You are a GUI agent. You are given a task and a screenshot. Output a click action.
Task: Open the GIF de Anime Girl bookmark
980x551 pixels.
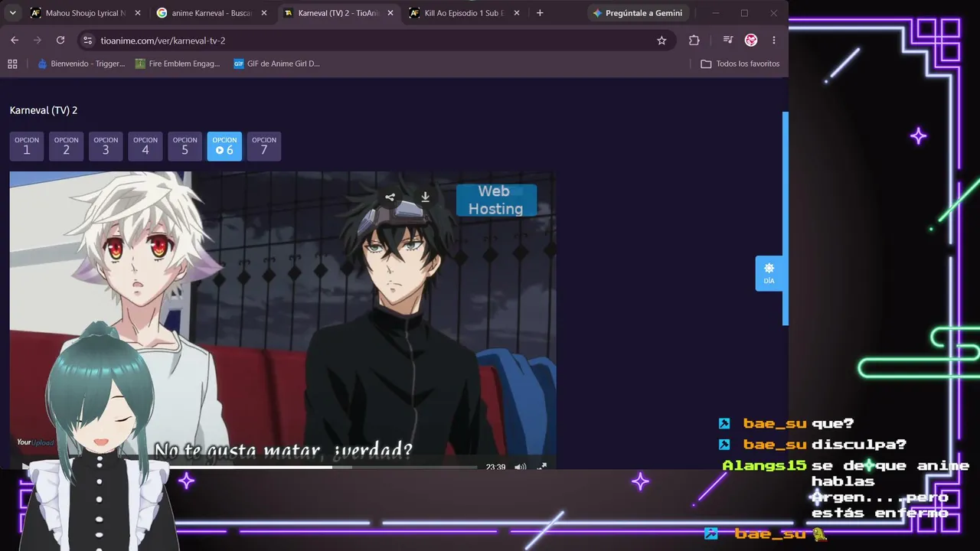click(277, 64)
